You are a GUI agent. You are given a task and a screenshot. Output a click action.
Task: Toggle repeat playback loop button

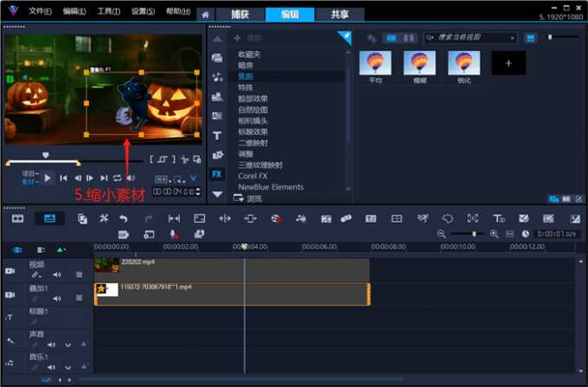click(x=117, y=178)
